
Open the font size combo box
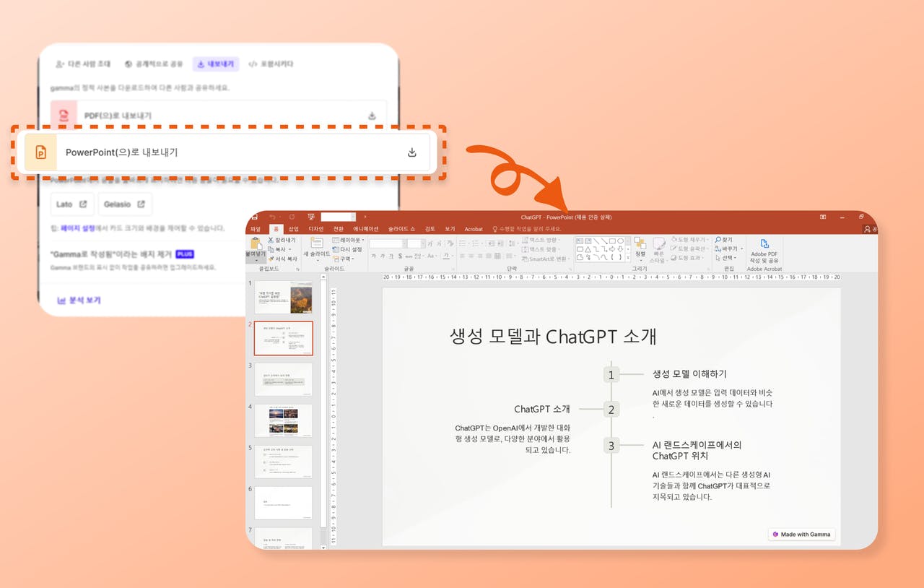coord(416,244)
